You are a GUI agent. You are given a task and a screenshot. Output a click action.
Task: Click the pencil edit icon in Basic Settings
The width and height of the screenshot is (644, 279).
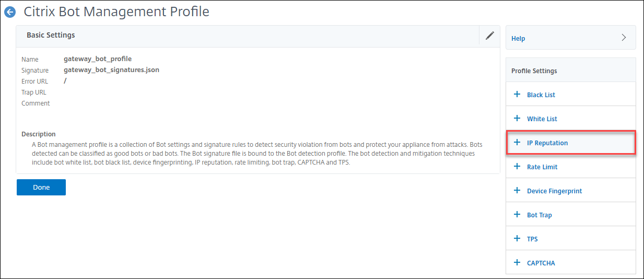(x=489, y=36)
